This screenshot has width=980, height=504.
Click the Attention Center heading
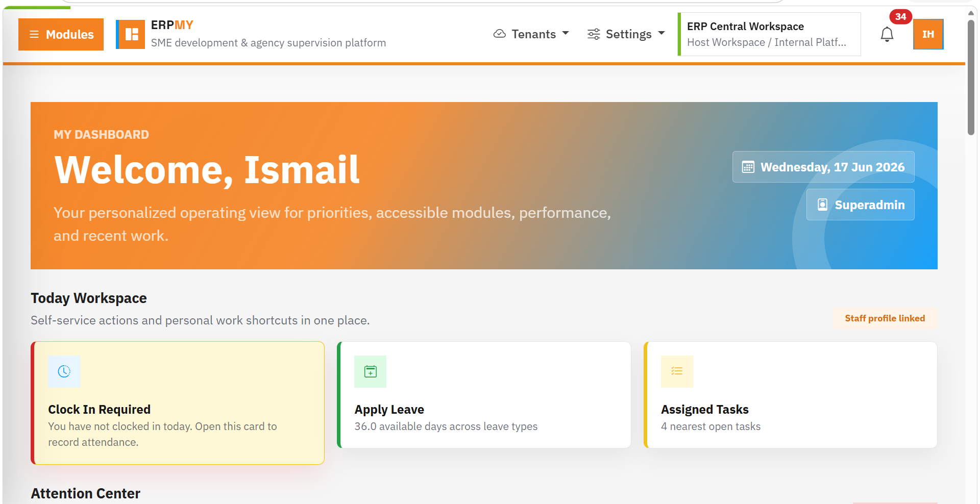(x=85, y=493)
